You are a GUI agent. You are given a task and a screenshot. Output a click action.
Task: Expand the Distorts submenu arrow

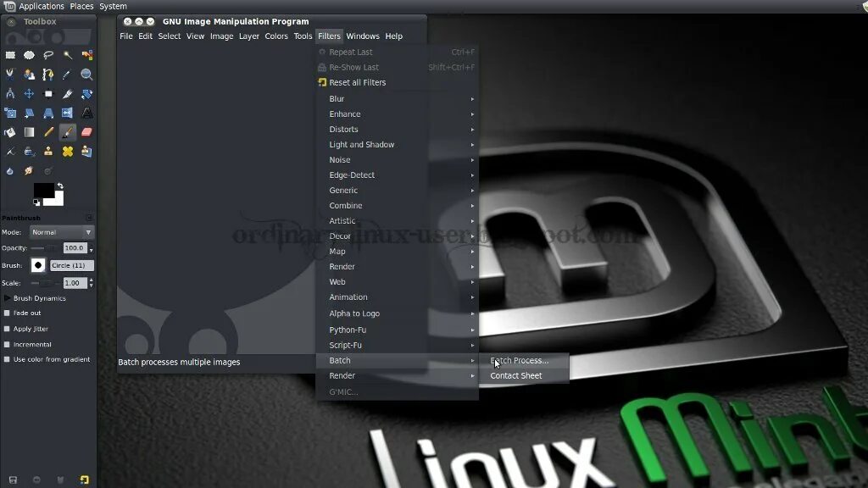pos(472,130)
